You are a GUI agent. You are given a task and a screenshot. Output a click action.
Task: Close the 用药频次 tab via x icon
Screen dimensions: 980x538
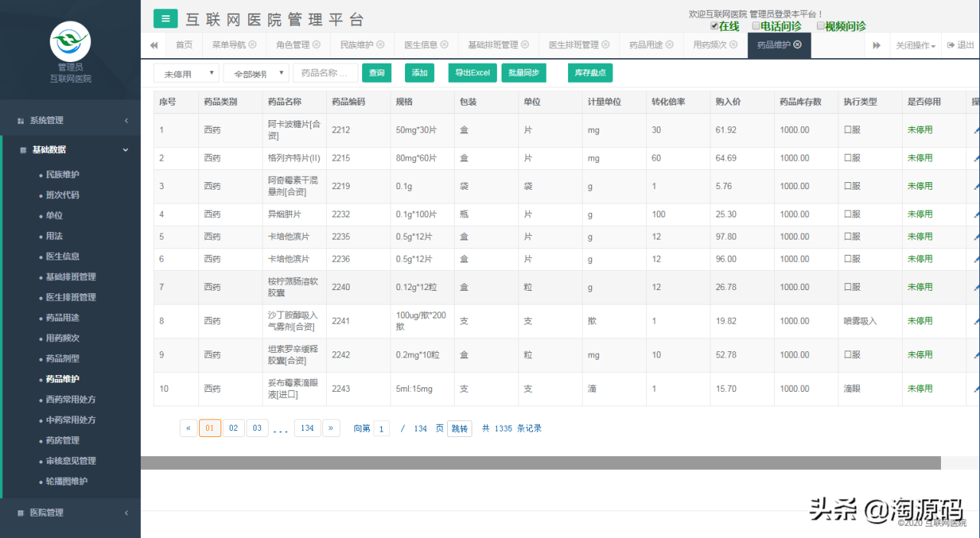[x=733, y=45]
